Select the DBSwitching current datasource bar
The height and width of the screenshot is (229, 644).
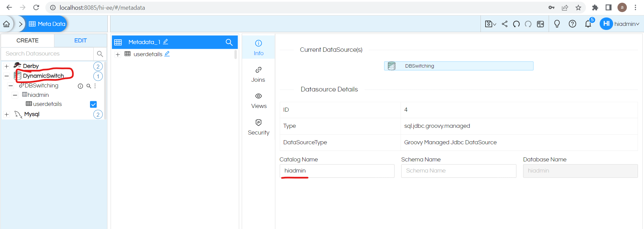click(x=459, y=66)
